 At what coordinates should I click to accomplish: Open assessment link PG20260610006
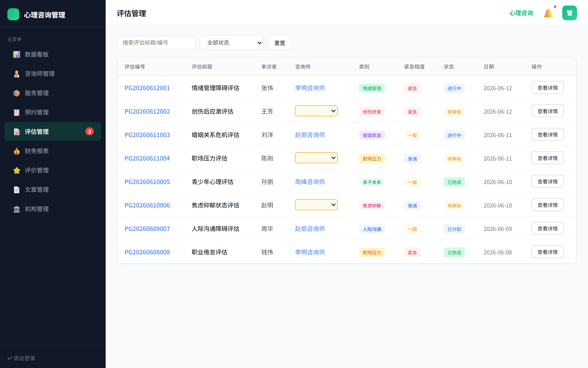click(x=147, y=205)
